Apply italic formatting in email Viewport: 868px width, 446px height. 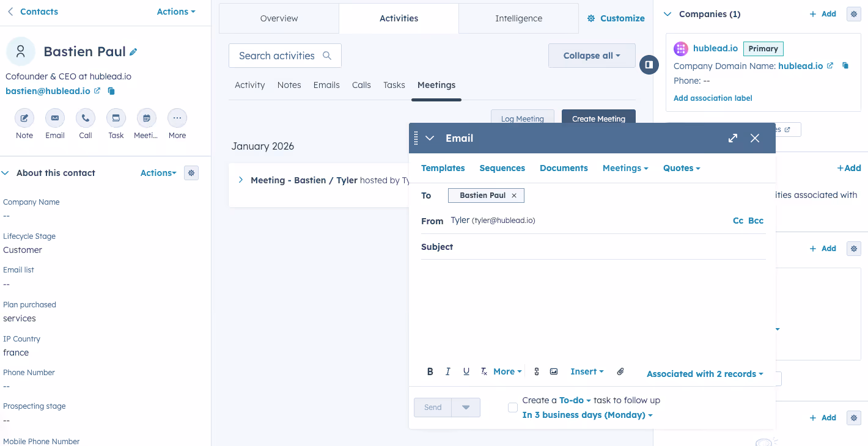point(448,371)
